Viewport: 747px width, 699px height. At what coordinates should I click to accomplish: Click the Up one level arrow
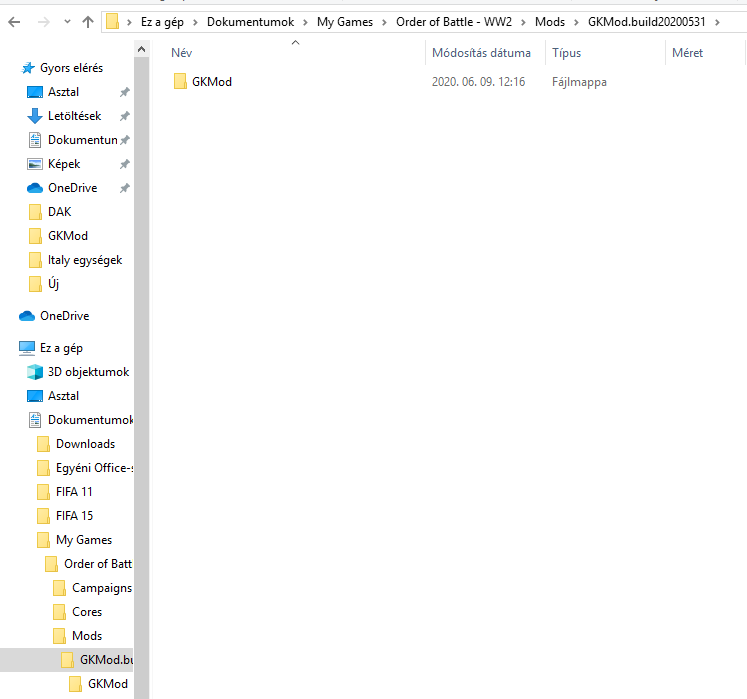tap(88, 21)
